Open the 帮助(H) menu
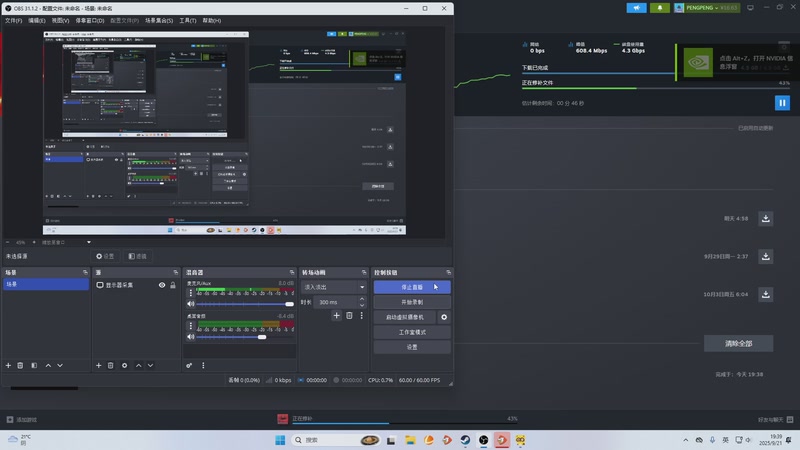Viewport: 800px width, 450px height. pos(212,20)
